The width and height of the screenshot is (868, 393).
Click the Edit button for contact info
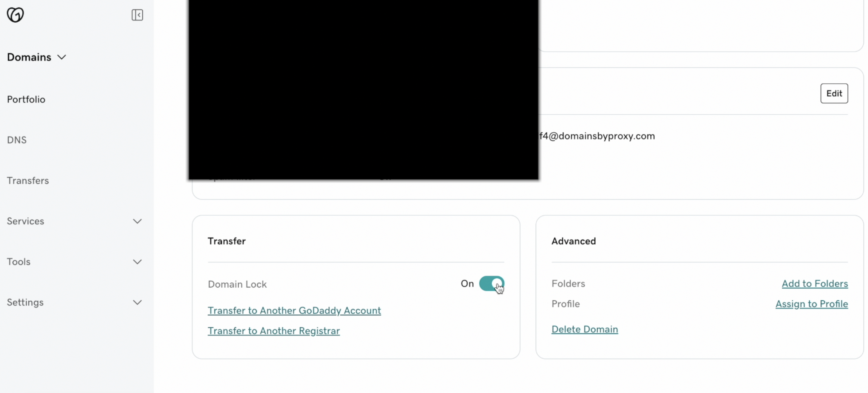point(834,93)
